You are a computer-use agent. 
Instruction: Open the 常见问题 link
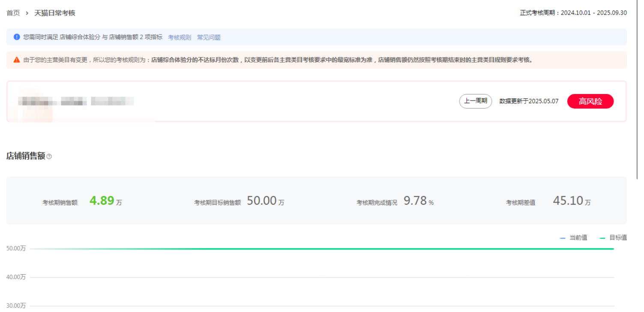coord(209,37)
